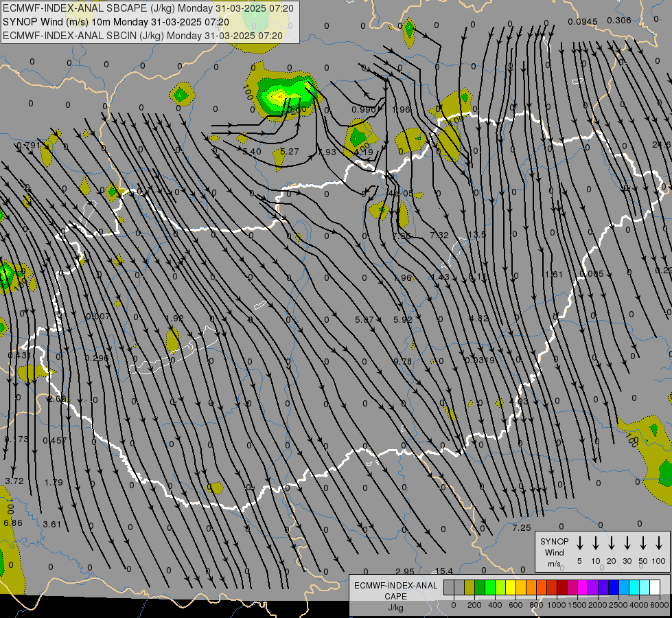This screenshot has height=618, width=672.
Task: Click the 50 m/s wind legend arrow
Action: click(643, 543)
